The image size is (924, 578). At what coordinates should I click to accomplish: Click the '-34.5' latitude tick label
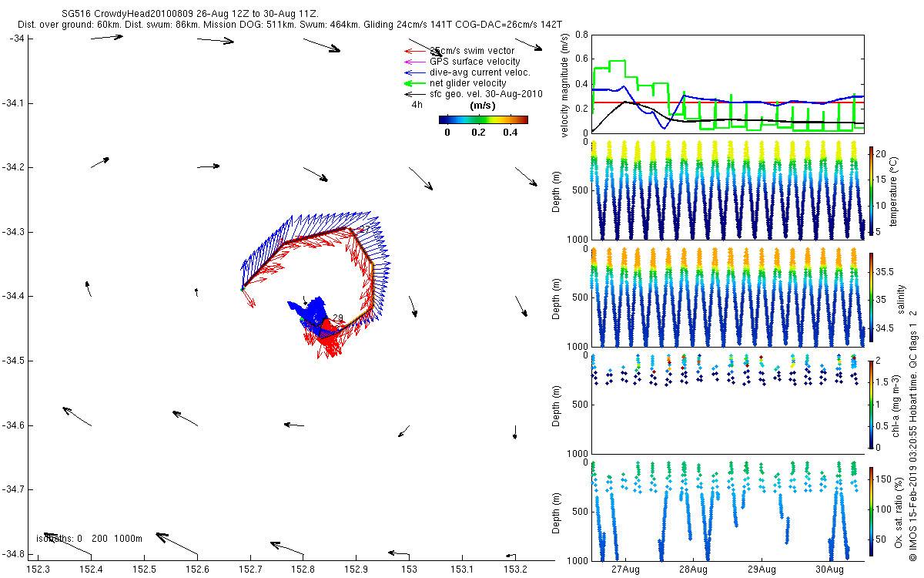tap(13, 361)
